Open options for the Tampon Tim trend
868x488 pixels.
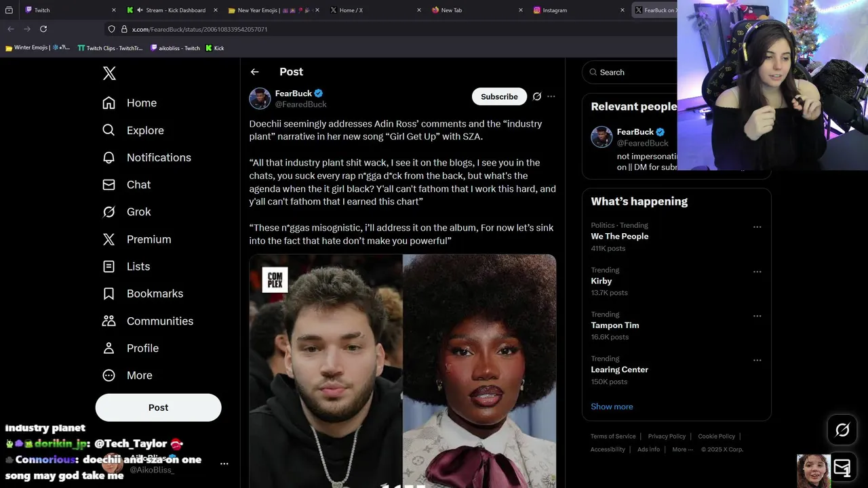(x=757, y=316)
